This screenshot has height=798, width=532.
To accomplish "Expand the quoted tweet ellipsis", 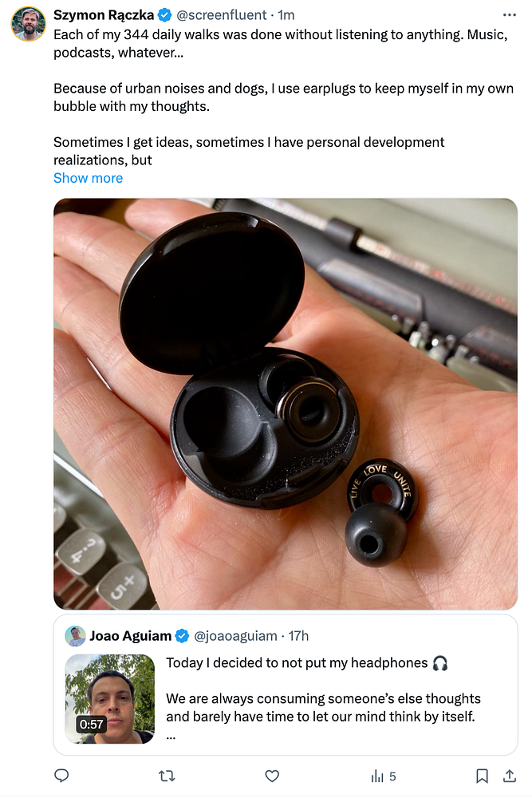I will coord(171,737).
